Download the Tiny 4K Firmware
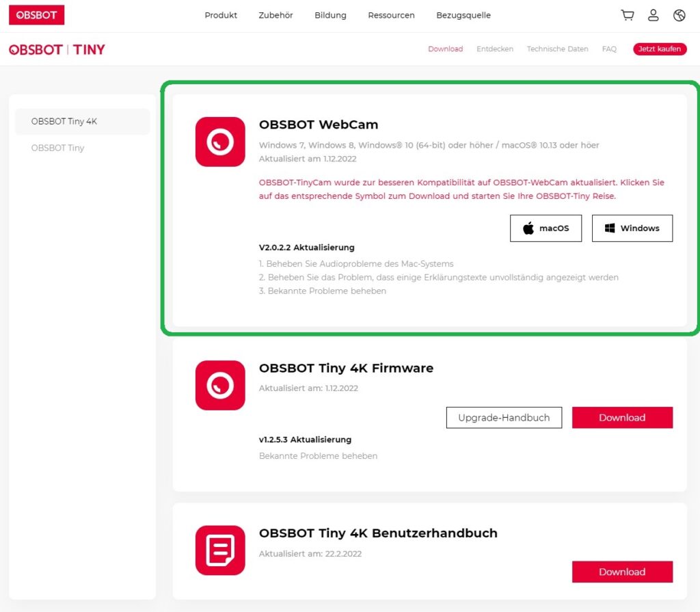This screenshot has height=612, width=700. click(622, 417)
